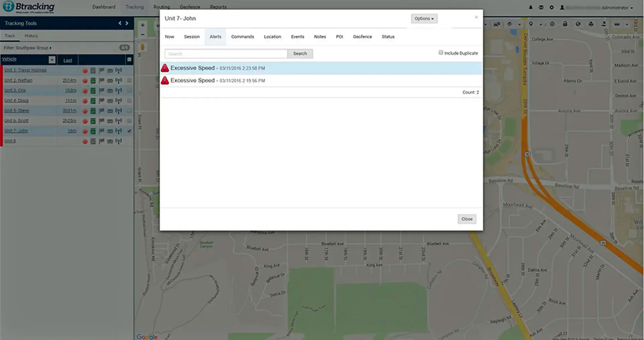Expand the dropdown beside the ruler icon

pyautogui.click(x=626, y=24)
